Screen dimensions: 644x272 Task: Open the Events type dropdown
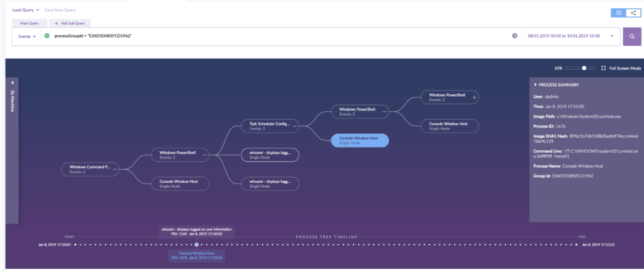[x=26, y=36]
